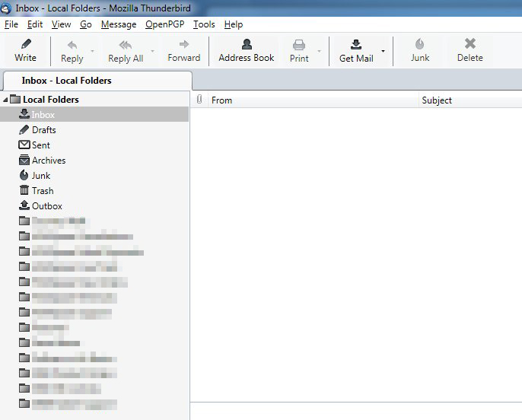522x420 pixels.
Task: Collapse the Local Folders tree
Action: 5,100
